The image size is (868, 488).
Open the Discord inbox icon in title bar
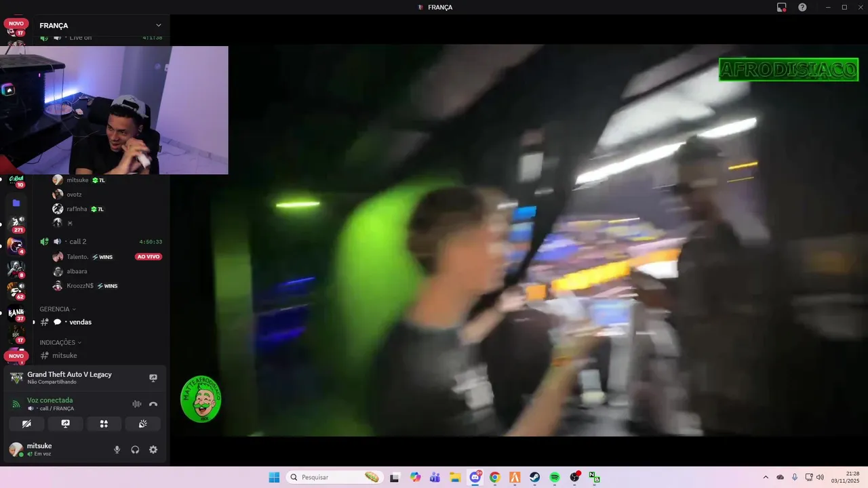tap(782, 7)
